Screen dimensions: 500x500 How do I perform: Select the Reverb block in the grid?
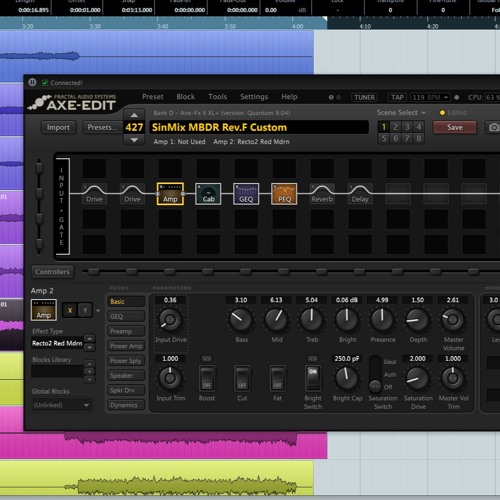click(322, 194)
